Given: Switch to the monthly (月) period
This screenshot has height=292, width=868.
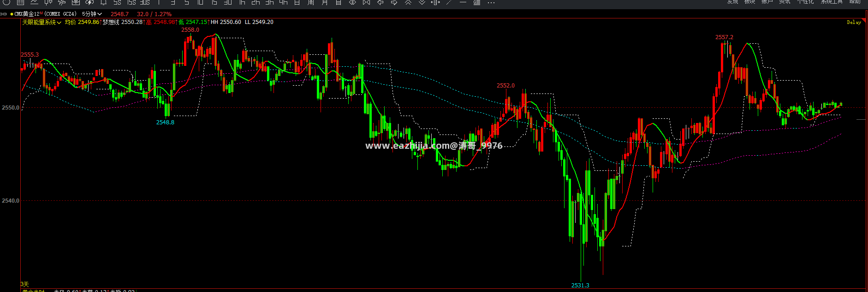Looking at the screenshot, I should [x=325, y=2].
